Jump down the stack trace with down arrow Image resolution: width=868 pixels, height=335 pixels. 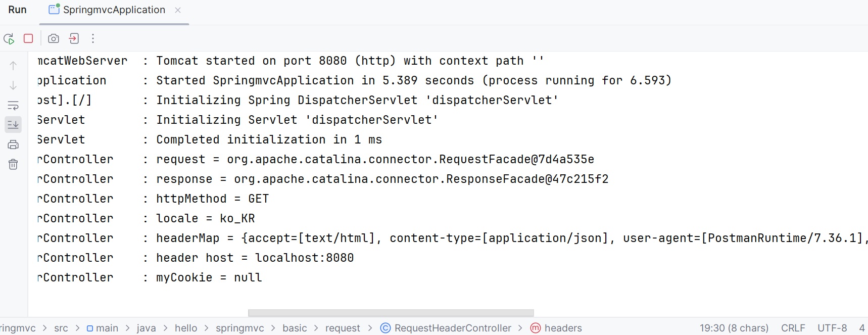(13, 85)
